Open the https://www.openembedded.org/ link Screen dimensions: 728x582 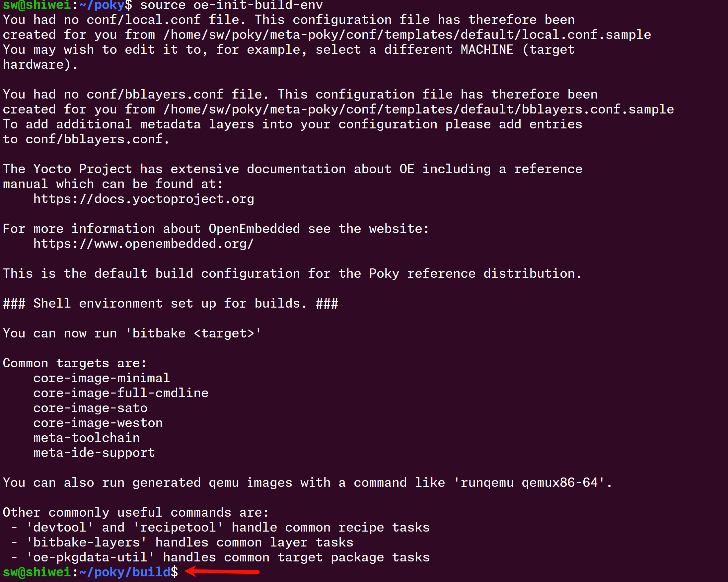tap(143, 244)
